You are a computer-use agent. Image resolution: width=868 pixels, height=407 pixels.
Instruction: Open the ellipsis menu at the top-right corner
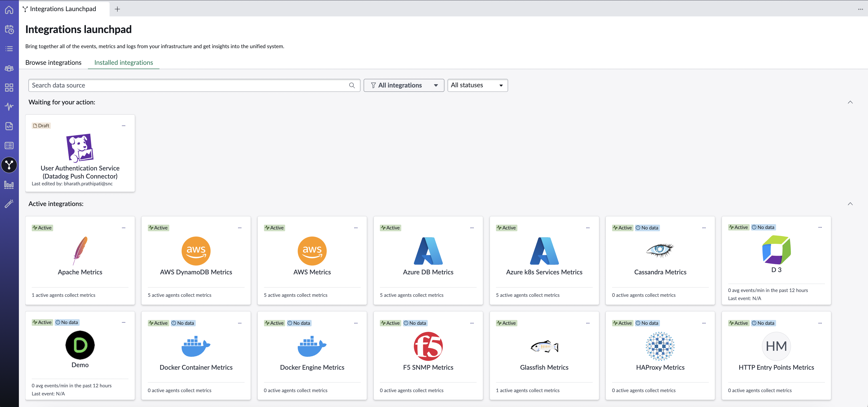click(x=860, y=9)
